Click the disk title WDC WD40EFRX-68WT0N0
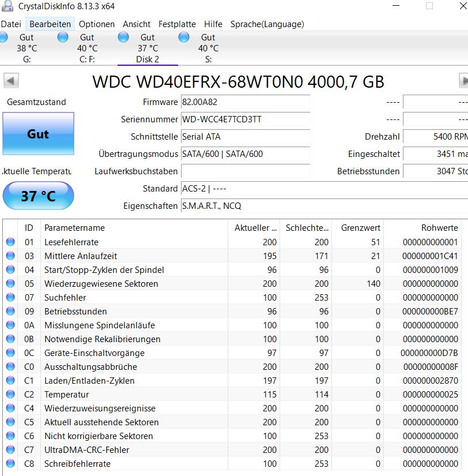The width and height of the screenshot is (468, 476). (x=238, y=82)
